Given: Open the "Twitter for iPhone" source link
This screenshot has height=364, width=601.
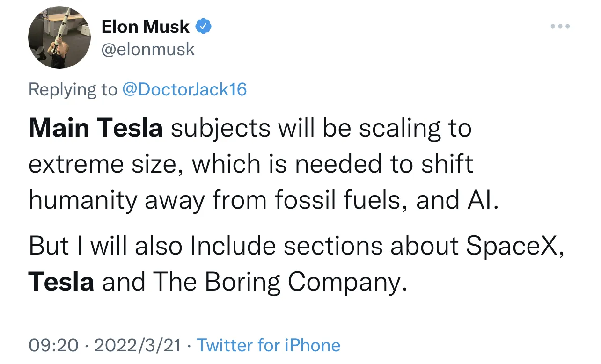Looking at the screenshot, I should tap(268, 345).
